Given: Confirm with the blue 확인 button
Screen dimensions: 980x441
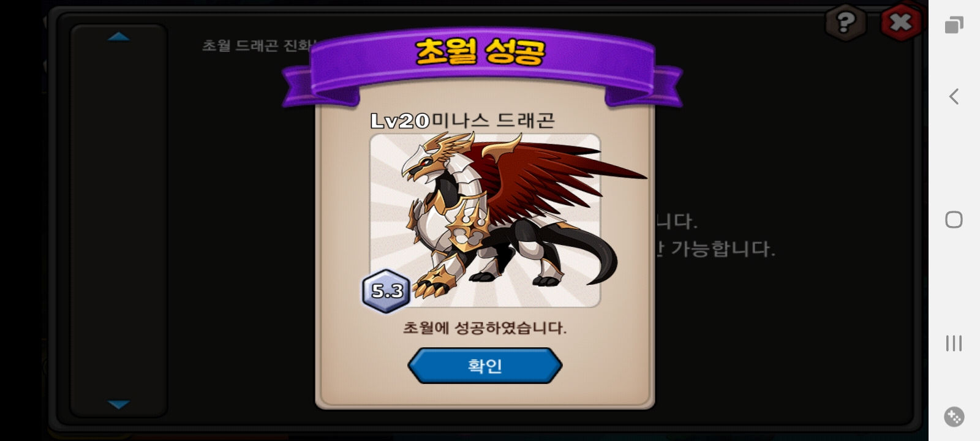Looking at the screenshot, I should tap(484, 366).
